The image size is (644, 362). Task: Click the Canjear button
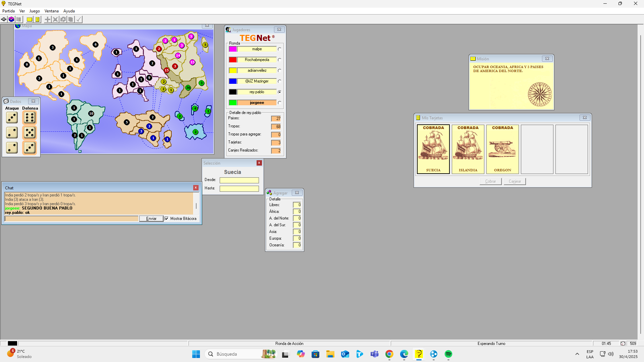point(515,181)
